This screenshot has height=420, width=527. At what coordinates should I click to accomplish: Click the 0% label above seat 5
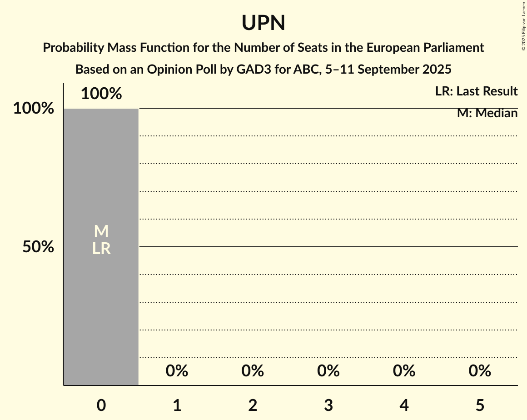[x=480, y=371]
